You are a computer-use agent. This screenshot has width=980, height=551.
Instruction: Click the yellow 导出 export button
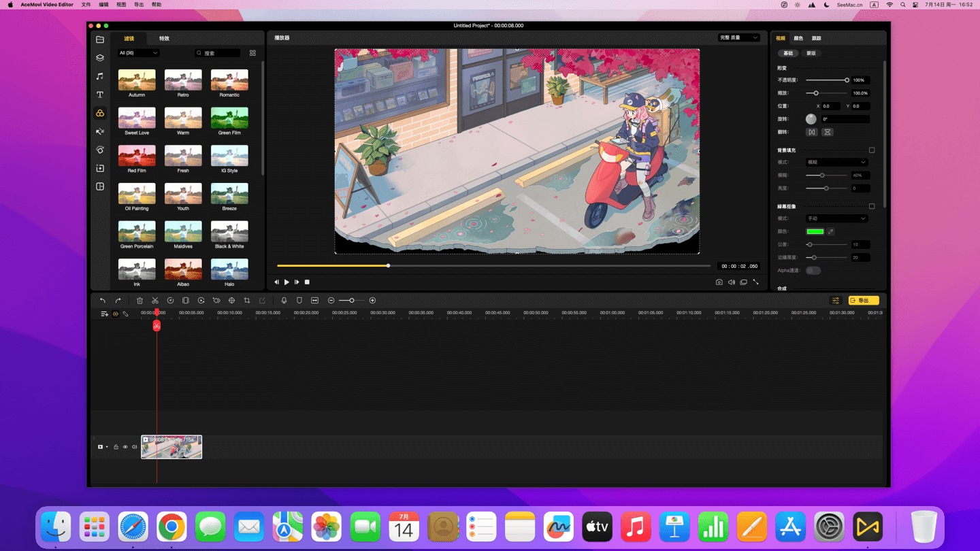click(x=864, y=301)
